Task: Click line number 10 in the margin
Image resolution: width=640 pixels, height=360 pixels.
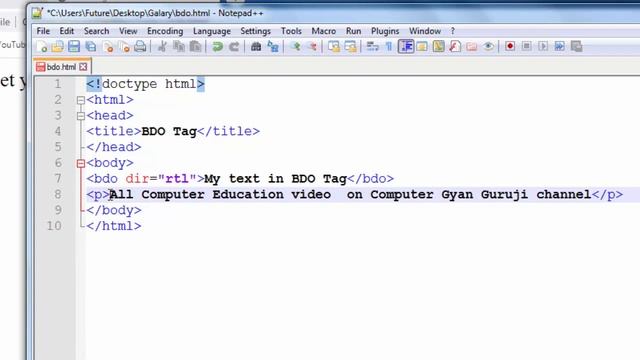Action: (54, 226)
